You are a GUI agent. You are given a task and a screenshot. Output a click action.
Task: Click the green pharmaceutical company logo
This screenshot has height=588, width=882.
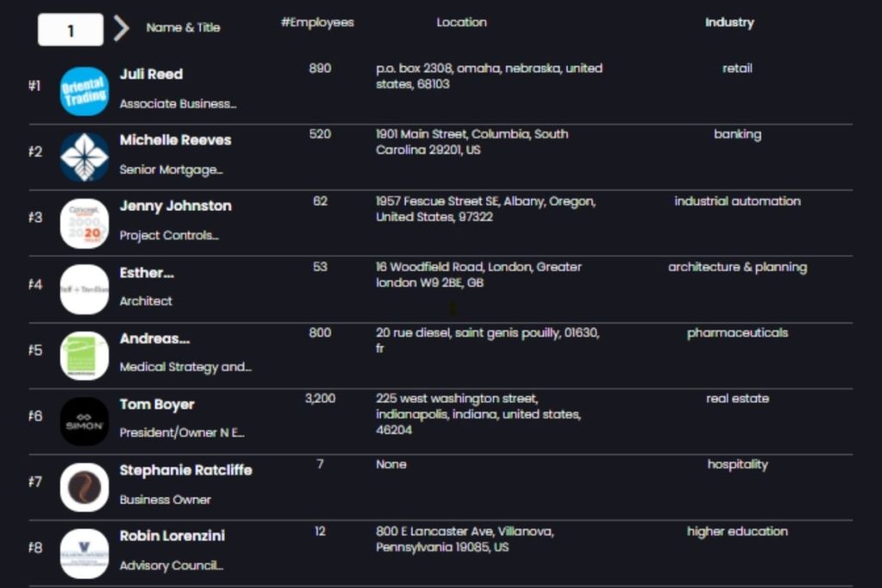[84, 355]
